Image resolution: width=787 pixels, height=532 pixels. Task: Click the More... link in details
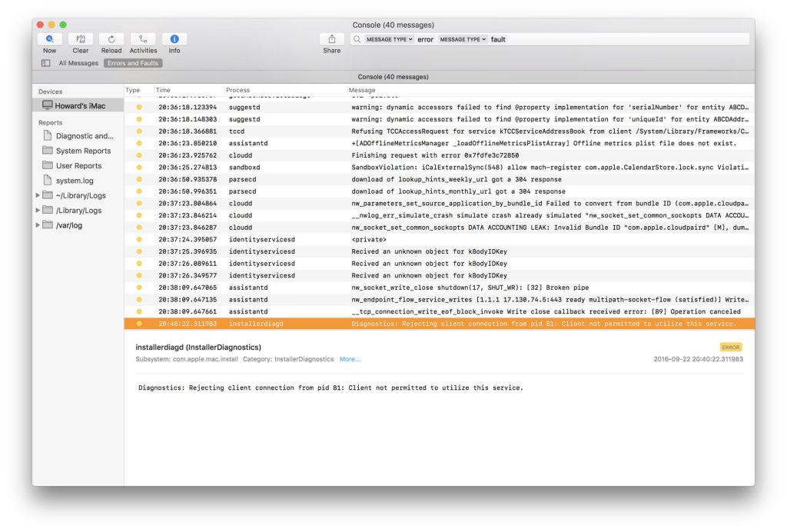tap(350, 359)
